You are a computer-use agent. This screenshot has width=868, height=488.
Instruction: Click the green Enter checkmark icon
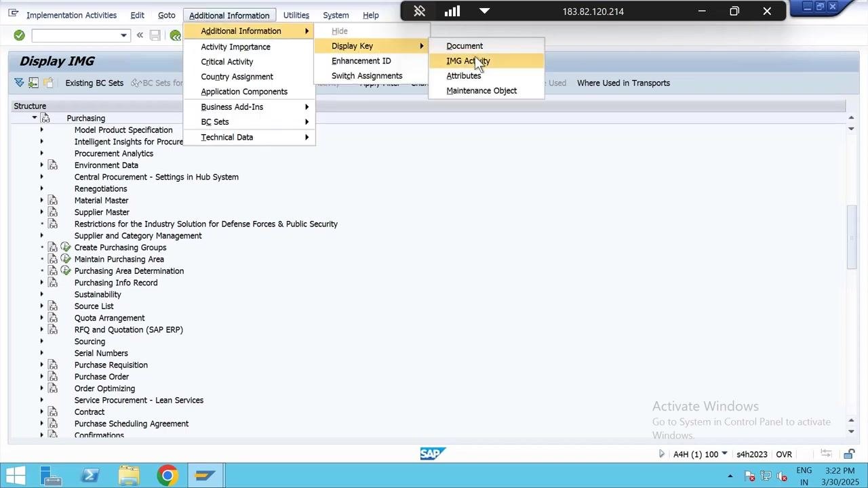[x=19, y=35]
